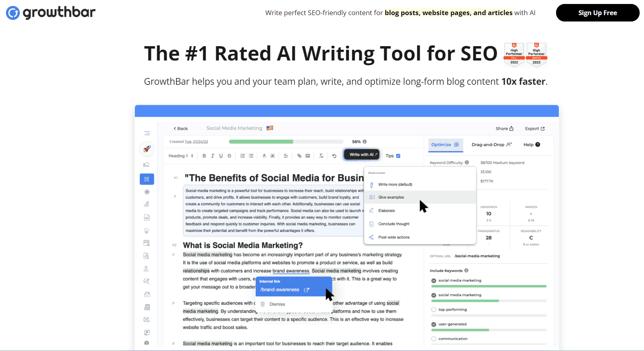
Task: Switch to the Optimize tab
Action: coord(445,145)
